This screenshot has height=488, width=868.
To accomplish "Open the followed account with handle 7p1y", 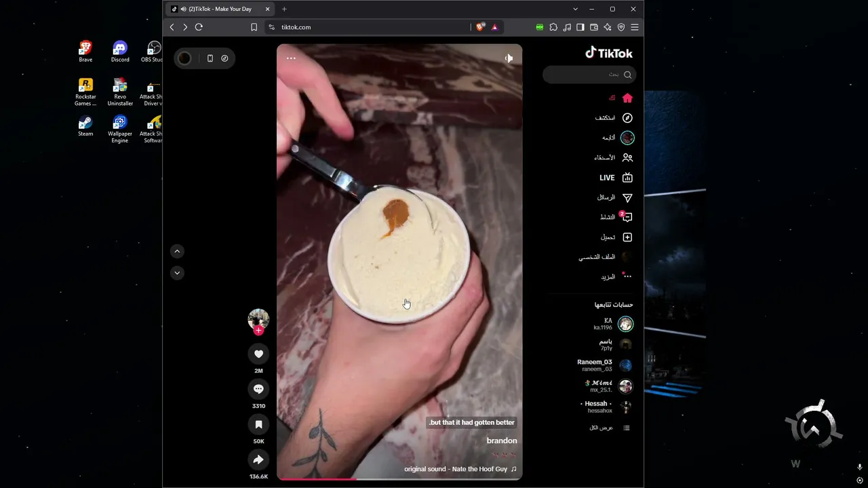I will point(616,344).
